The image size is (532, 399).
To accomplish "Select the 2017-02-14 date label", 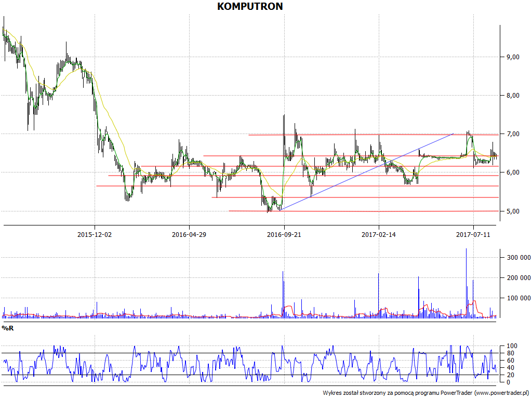I will click(379, 234).
